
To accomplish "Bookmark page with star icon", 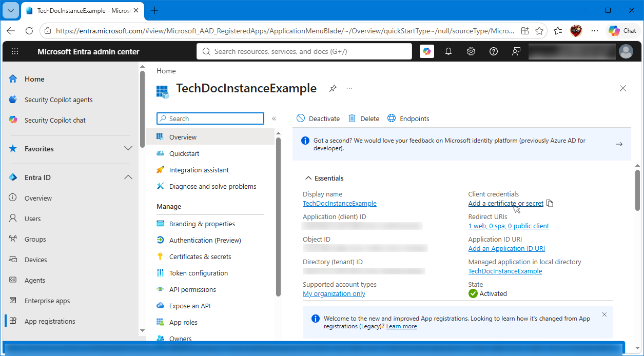I will pyautogui.click(x=539, y=31).
